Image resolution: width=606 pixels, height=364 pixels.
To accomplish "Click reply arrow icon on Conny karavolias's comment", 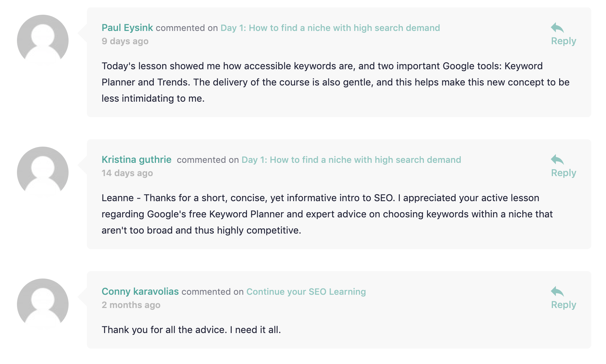I will tap(557, 291).
